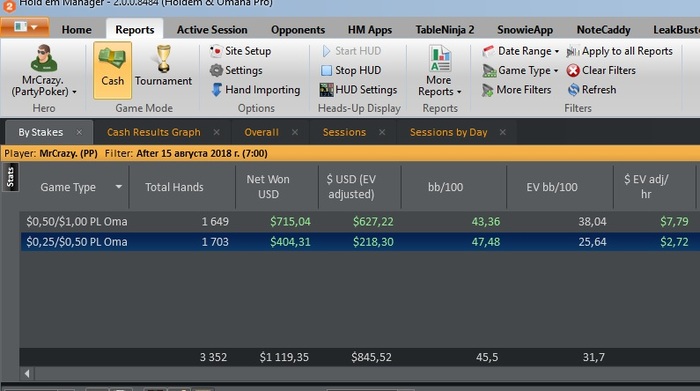Click the 3 352 total hands summary
This screenshot has width=700, height=391.
pos(213,357)
